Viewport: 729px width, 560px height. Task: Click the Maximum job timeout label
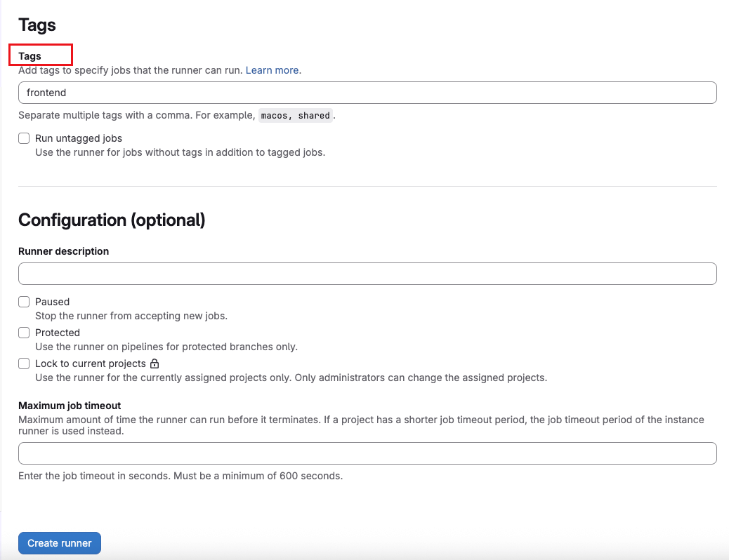(x=70, y=406)
